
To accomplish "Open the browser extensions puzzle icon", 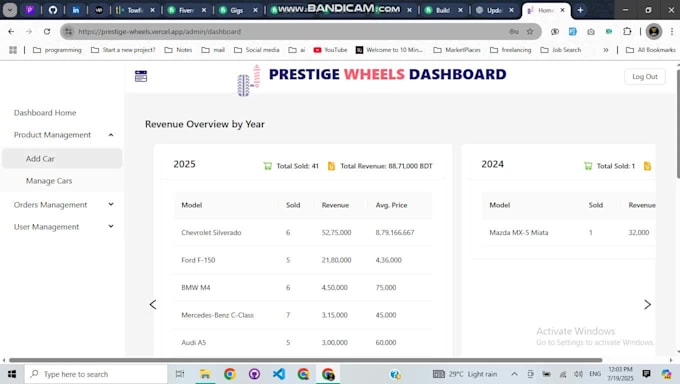I will (x=627, y=31).
